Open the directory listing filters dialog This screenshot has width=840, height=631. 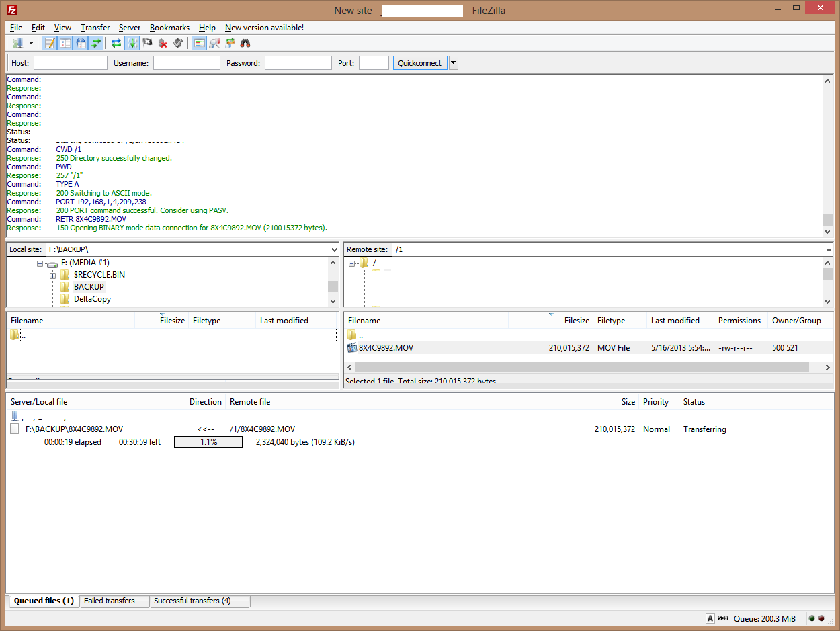point(199,43)
